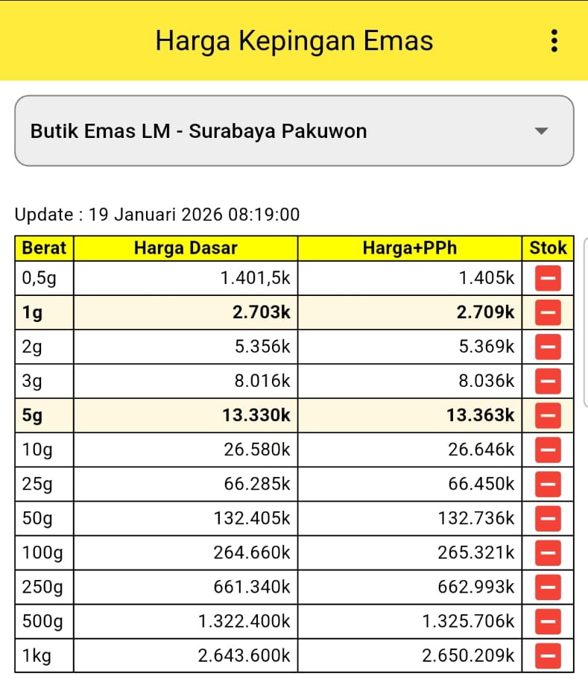Screen dimensions: 588x700
Task: Open the three-dot overflow menu
Action: click(554, 40)
